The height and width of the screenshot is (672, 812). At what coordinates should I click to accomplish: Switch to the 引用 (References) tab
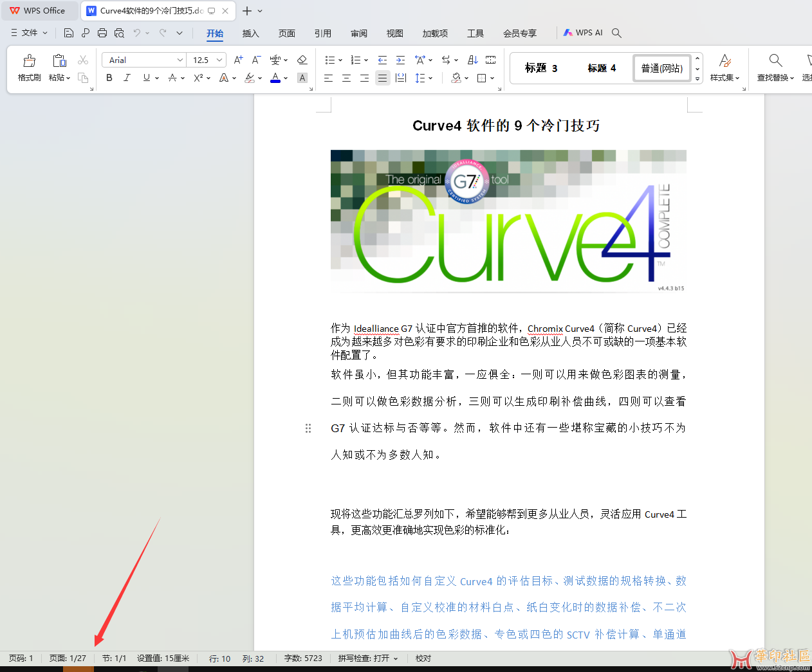(x=323, y=33)
